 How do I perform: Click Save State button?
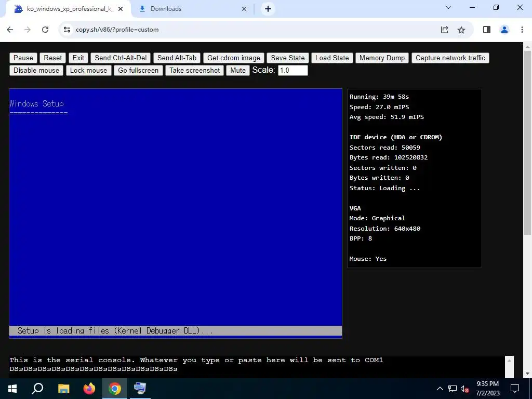tap(288, 58)
